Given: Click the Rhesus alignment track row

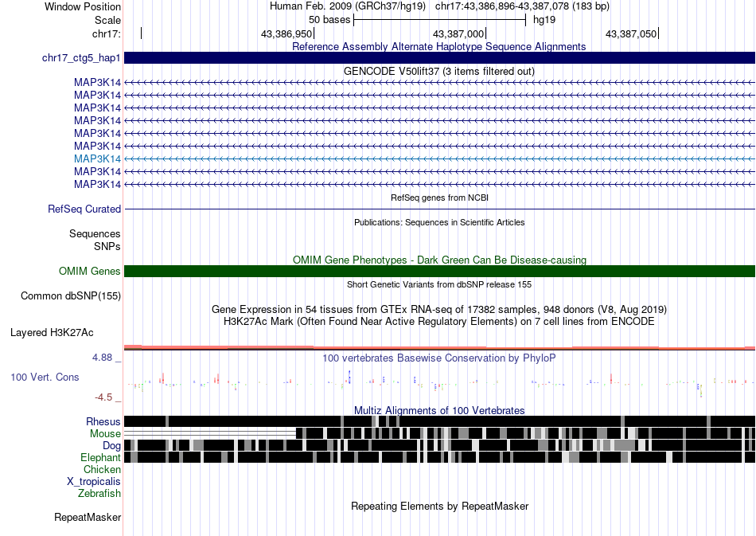Looking at the screenshot, I should pyautogui.click(x=440, y=421).
